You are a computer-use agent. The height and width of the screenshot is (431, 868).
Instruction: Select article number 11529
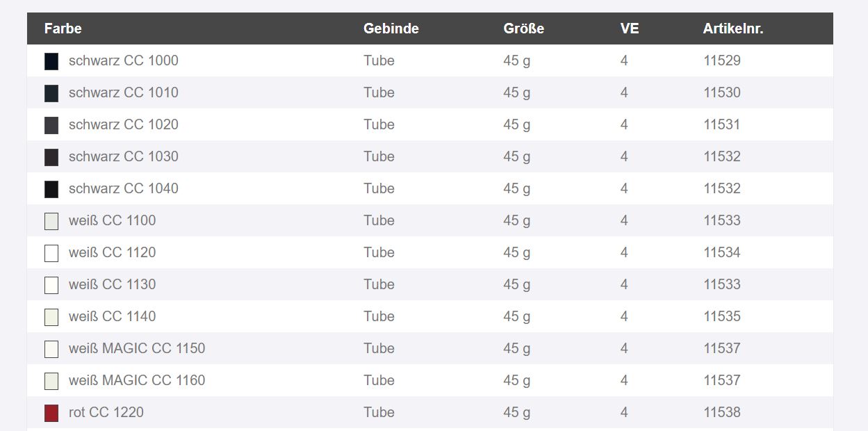[722, 60]
